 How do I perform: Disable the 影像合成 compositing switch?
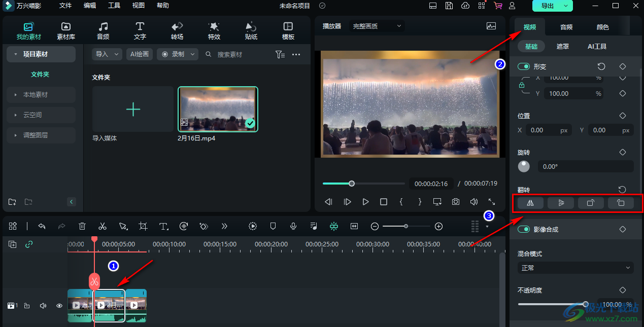point(524,229)
